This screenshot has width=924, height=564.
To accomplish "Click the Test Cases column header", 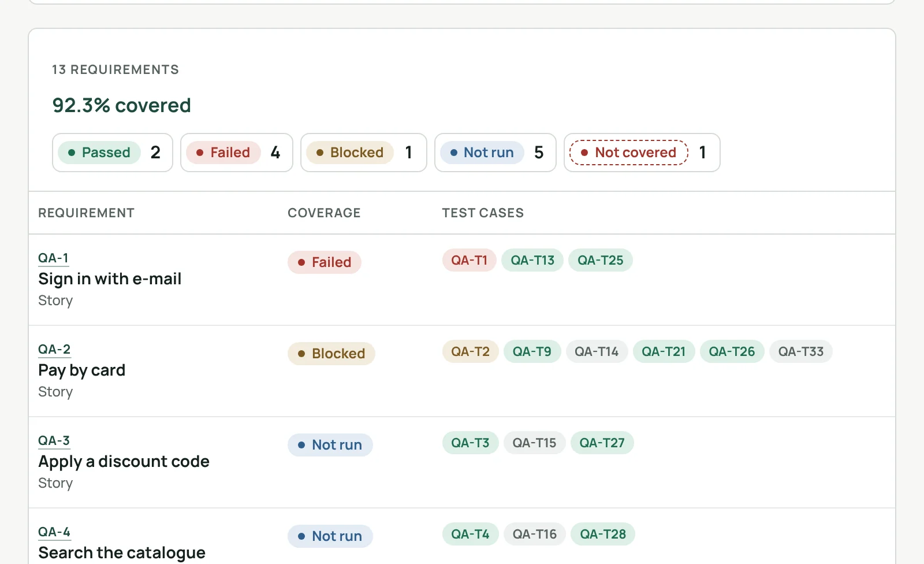I will click(483, 213).
